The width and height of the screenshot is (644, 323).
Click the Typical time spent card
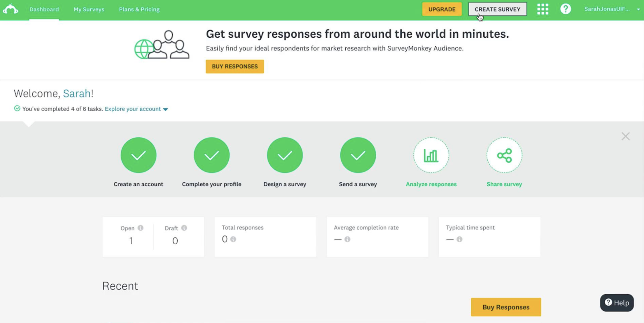489,237
